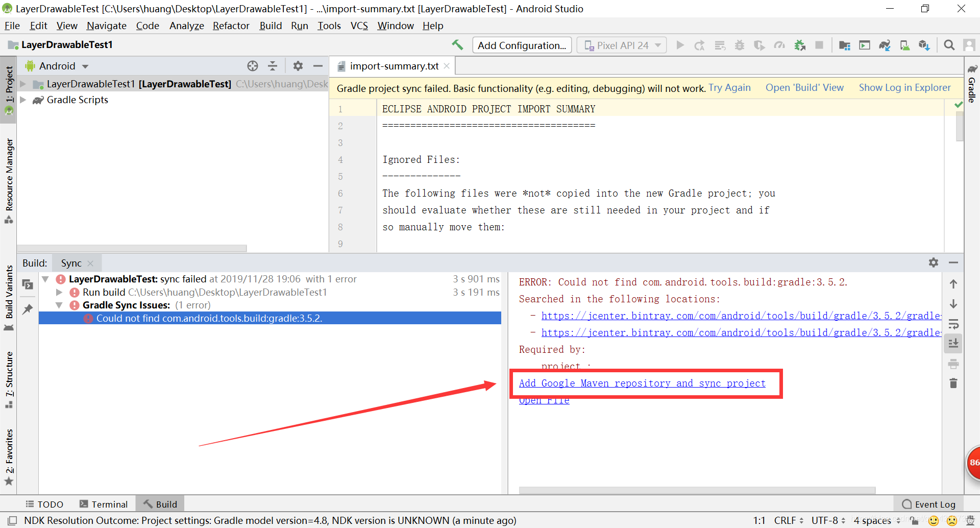Screen dimensions: 980x528
Task: Open the File menu
Action: pos(12,26)
